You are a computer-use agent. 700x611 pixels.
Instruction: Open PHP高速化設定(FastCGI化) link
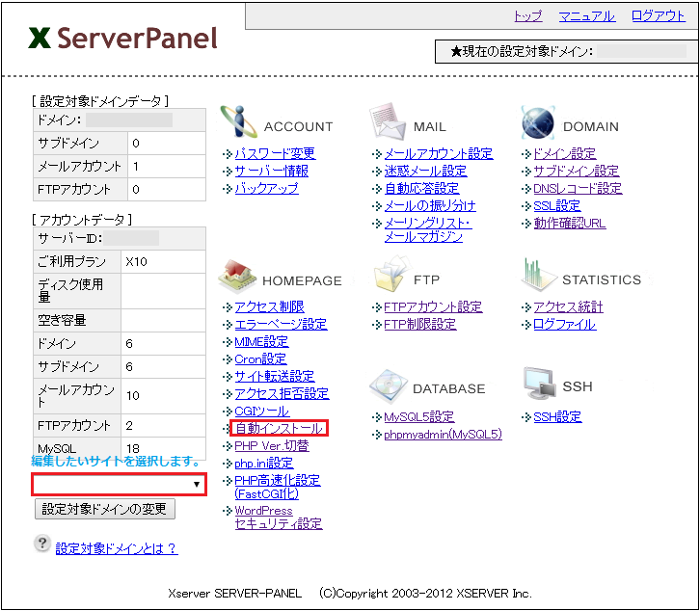tap(278, 488)
